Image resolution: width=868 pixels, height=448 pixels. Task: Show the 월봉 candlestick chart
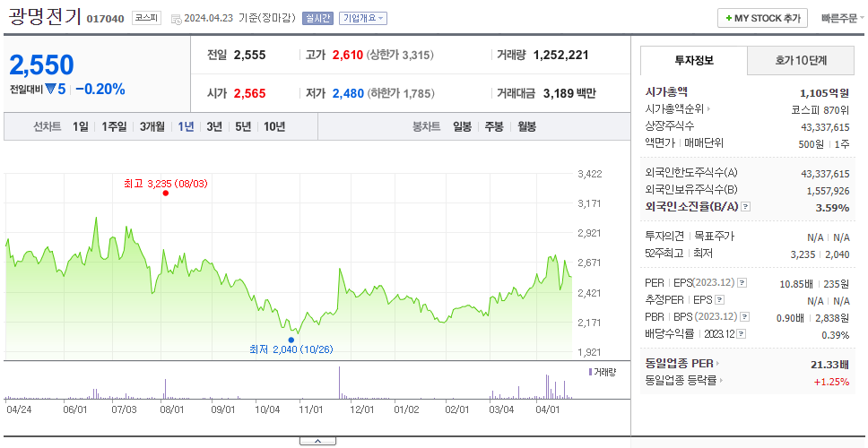click(527, 126)
